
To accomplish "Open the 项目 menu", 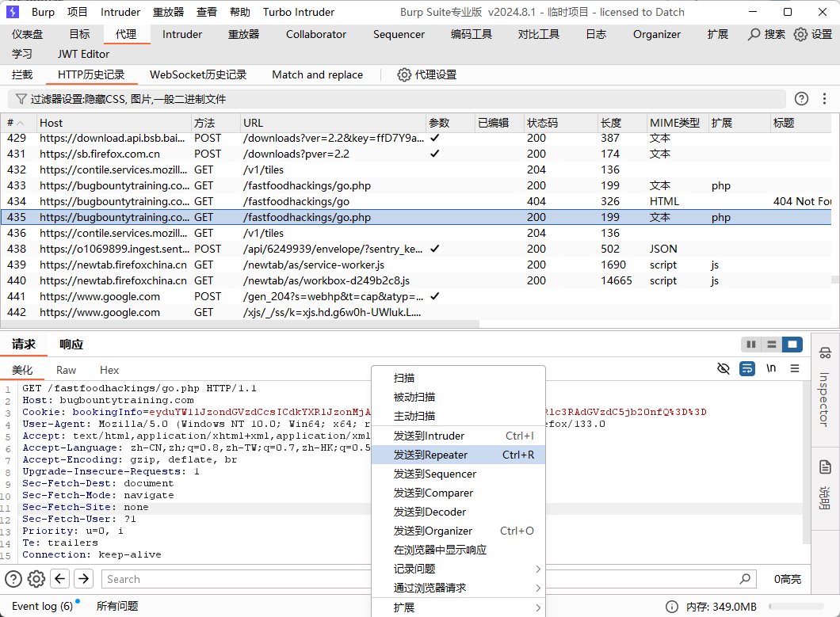I will click(77, 12).
